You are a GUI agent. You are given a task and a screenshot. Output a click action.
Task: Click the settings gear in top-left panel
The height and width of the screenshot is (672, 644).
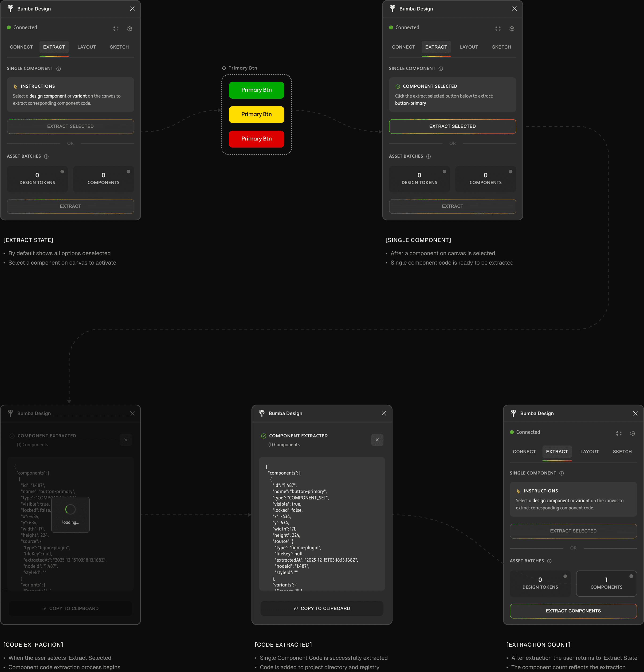point(130,29)
